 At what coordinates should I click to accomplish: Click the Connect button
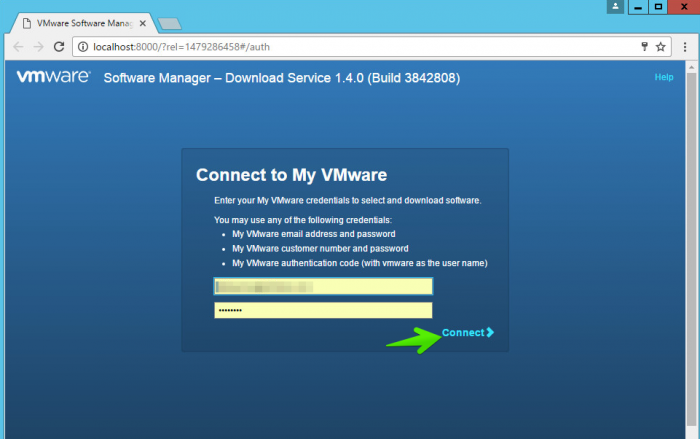(468, 332)
